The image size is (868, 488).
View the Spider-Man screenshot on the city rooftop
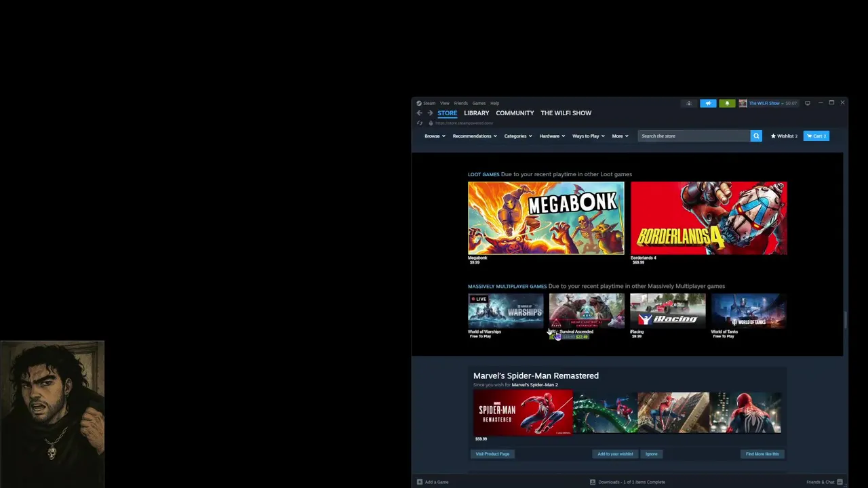pyautogui.click(x=673, y=413)
